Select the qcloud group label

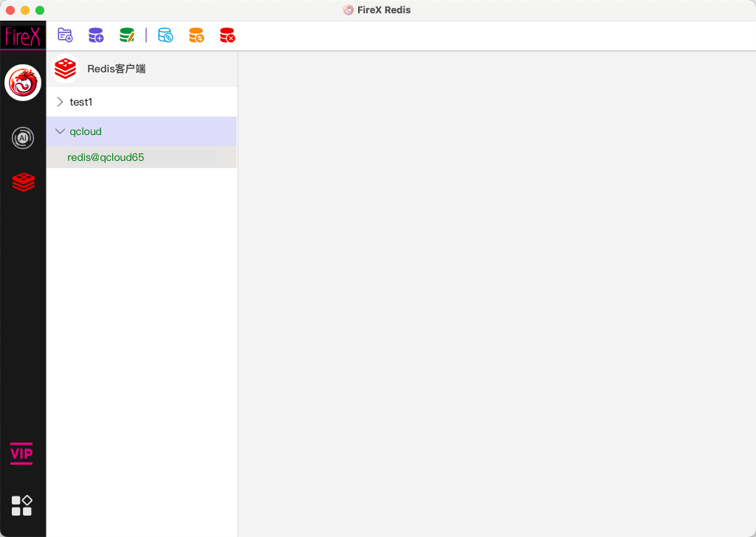coord(86,131)
